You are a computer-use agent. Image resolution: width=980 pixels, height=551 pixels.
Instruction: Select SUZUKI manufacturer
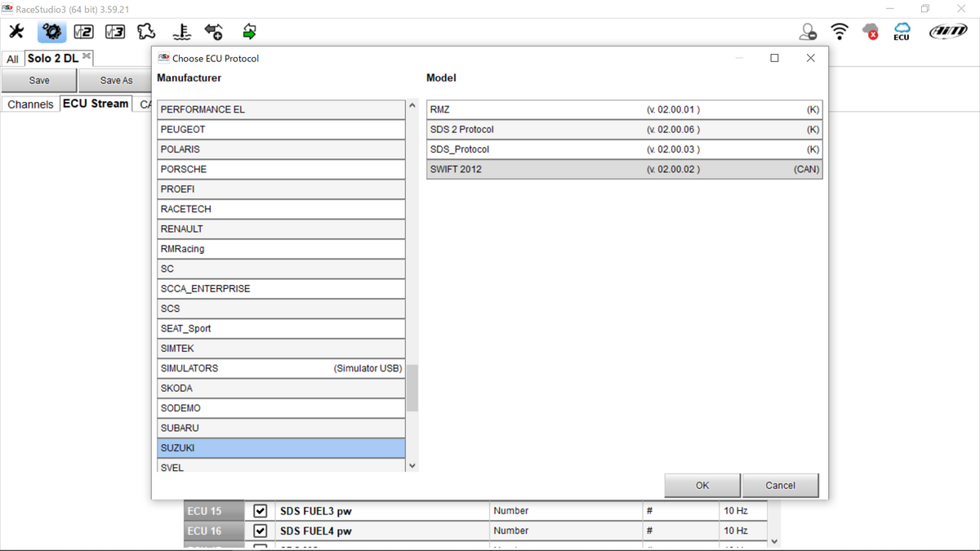281,448
